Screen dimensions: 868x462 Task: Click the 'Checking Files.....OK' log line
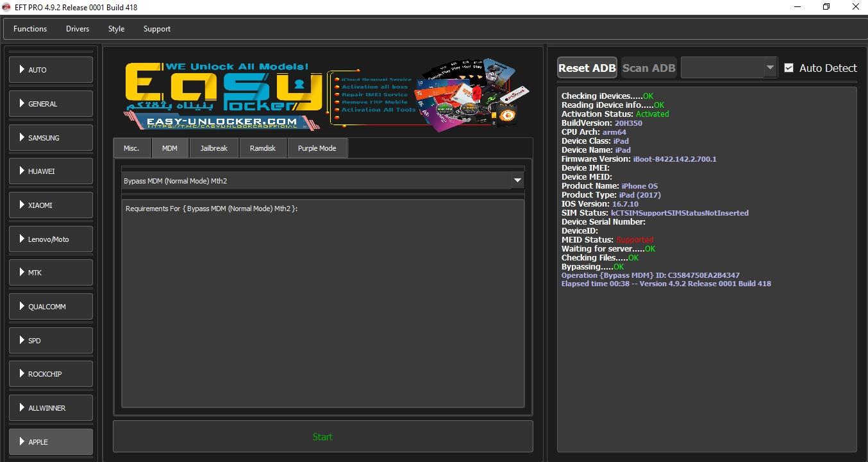pos(600,258)
